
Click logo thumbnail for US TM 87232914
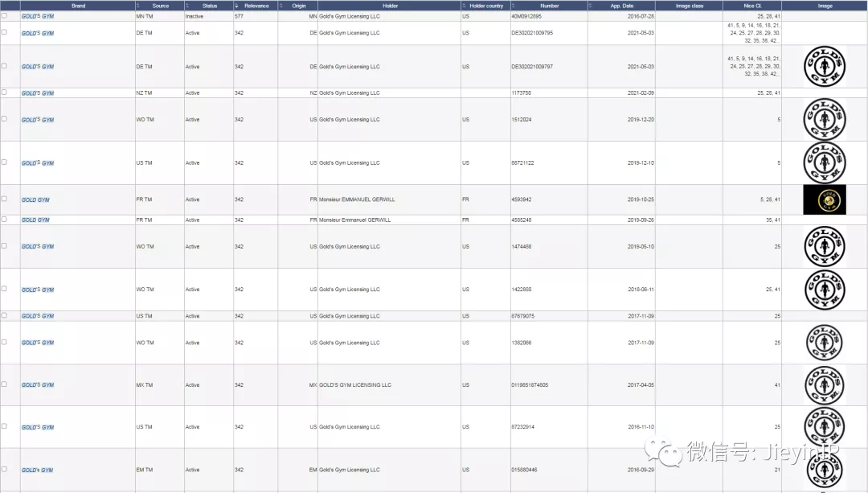point(825,427)
